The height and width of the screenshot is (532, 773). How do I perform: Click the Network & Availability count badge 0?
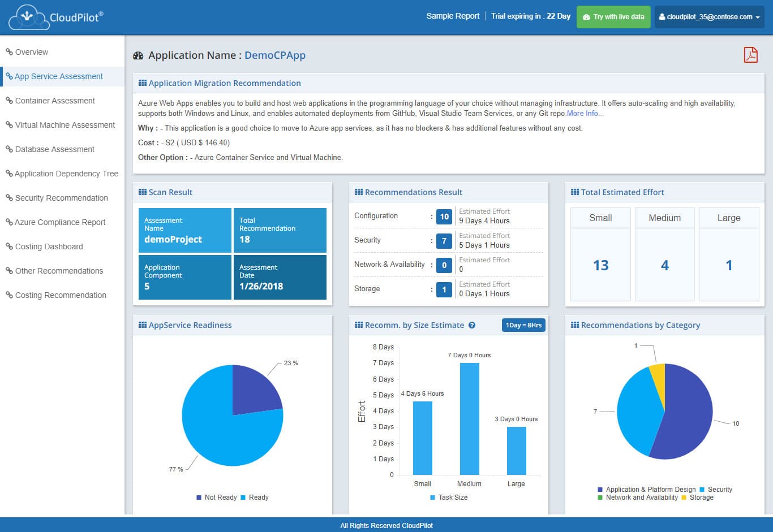pyautogui.click(x=444, y=265)
